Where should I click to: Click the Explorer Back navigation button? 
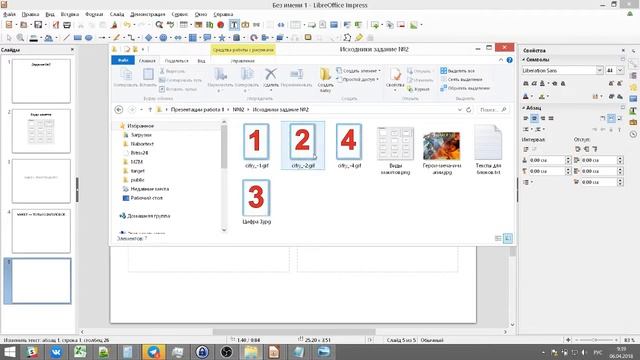119,109
